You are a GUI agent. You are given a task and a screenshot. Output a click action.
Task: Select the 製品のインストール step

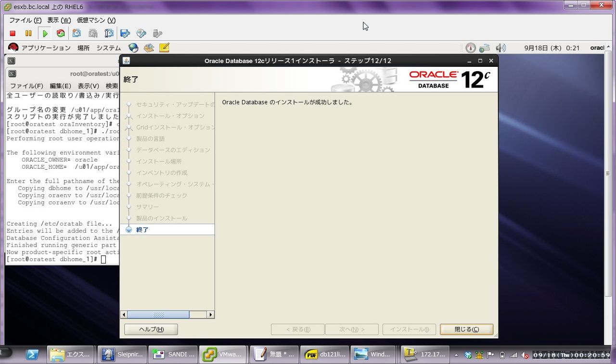162,218
